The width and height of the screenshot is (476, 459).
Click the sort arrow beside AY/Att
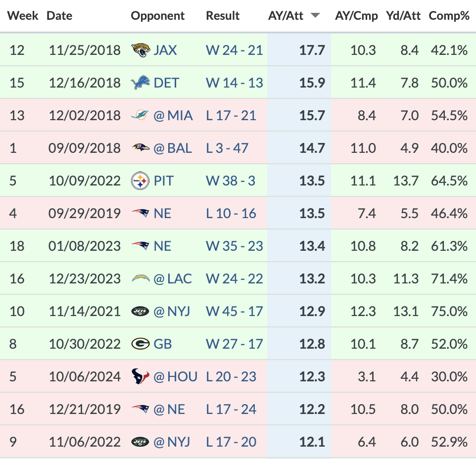[315, 15]
